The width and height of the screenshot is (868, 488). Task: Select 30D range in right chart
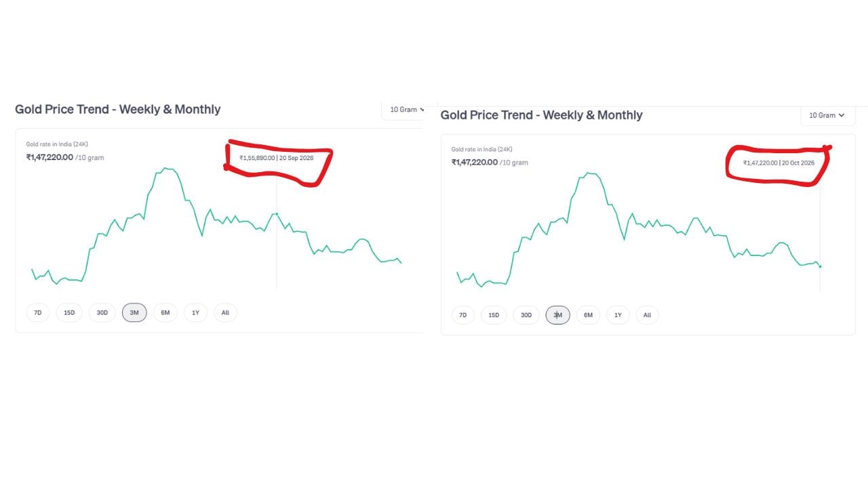[526, 315]
